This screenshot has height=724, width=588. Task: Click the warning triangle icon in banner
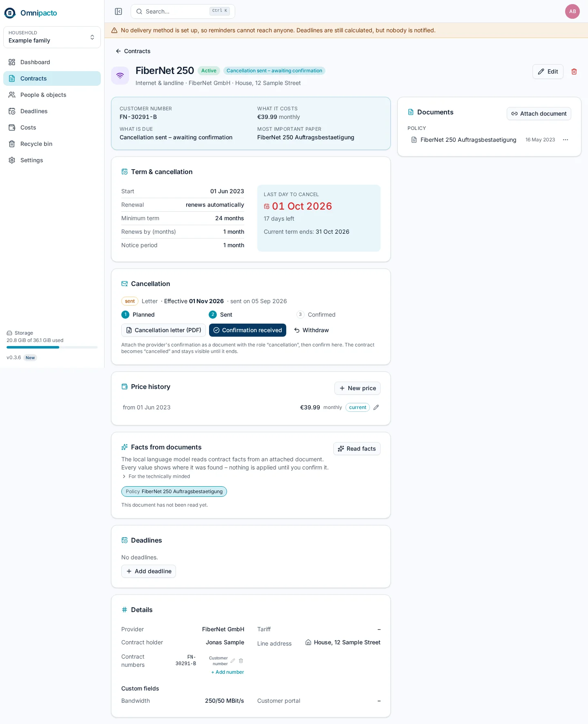[114, 30]
